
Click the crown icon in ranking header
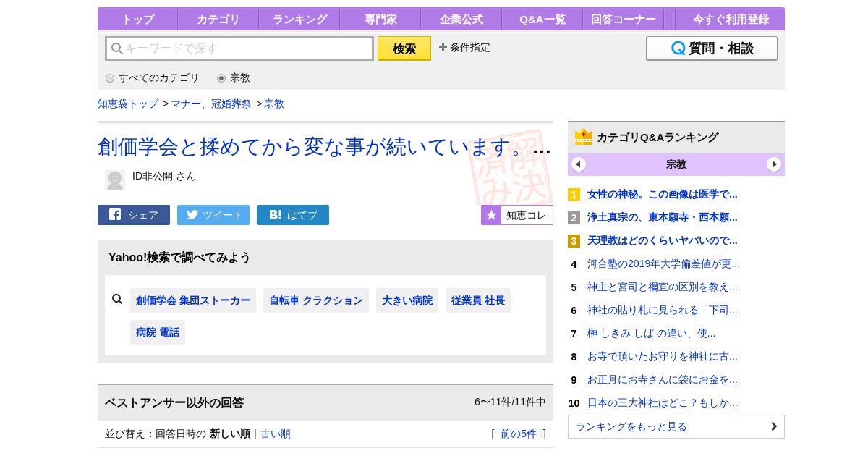pos(583,137)
